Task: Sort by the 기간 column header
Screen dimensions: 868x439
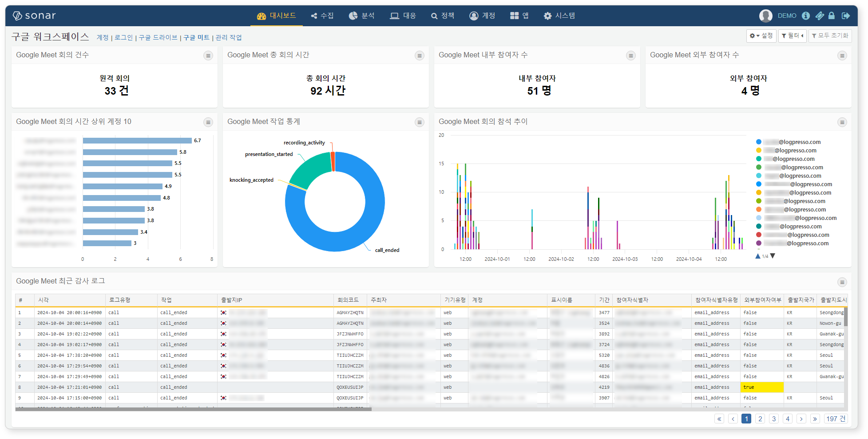Action: (604, 300)
